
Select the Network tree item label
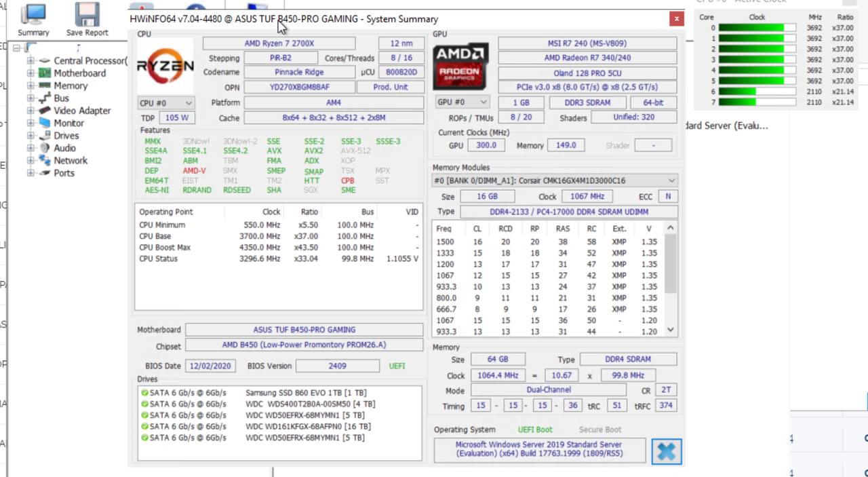[71, 160]
